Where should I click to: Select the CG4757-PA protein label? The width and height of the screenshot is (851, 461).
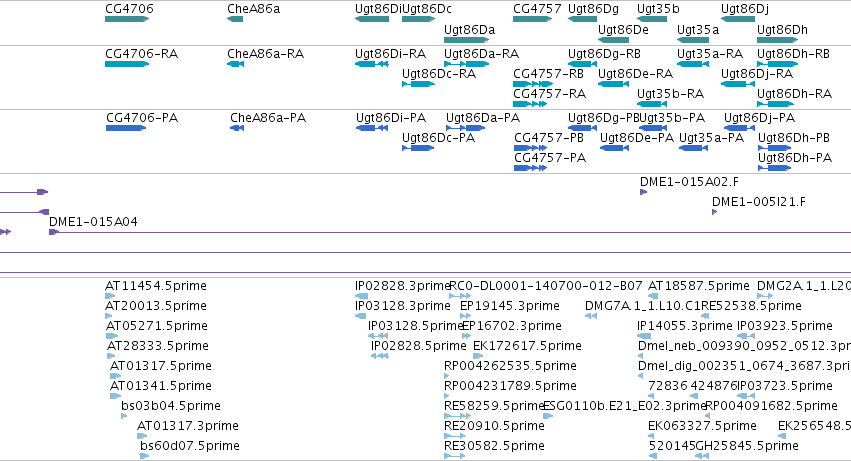click(550, 158)
